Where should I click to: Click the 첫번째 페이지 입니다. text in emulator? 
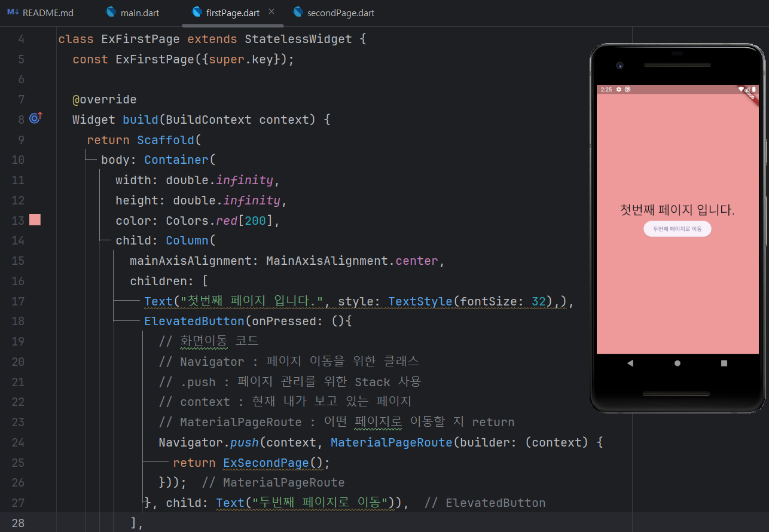[x=677, y=210]
